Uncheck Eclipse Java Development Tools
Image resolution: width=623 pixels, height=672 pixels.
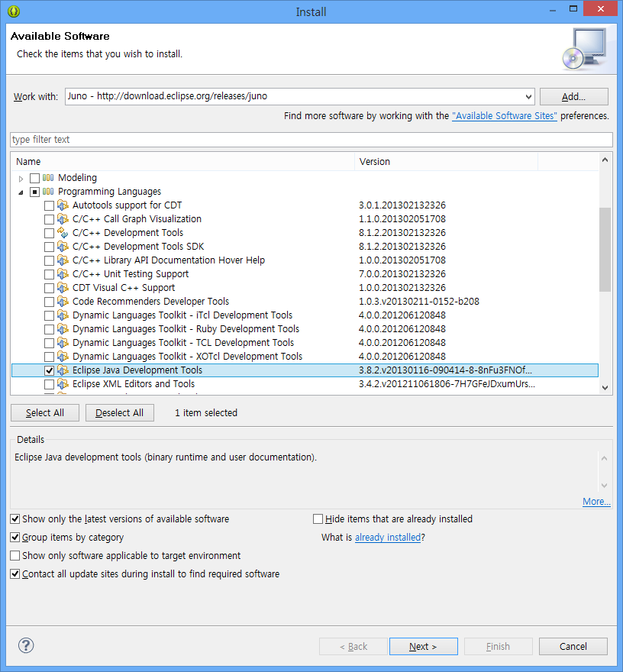point(50,370)
